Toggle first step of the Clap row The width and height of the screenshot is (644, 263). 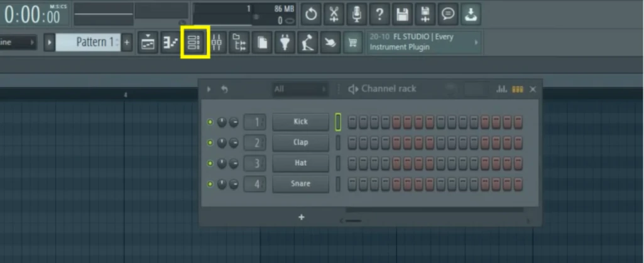coord(352,142)
